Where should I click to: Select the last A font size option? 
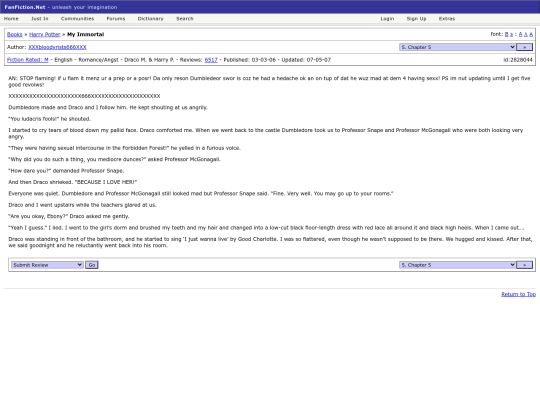(531, 34)
